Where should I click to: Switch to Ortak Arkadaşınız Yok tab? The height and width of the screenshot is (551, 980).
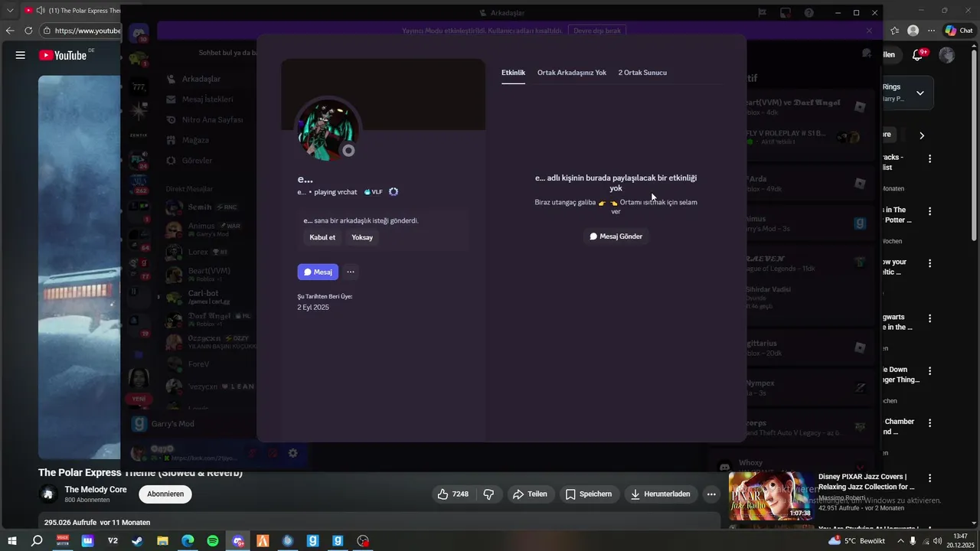[572, 73]
